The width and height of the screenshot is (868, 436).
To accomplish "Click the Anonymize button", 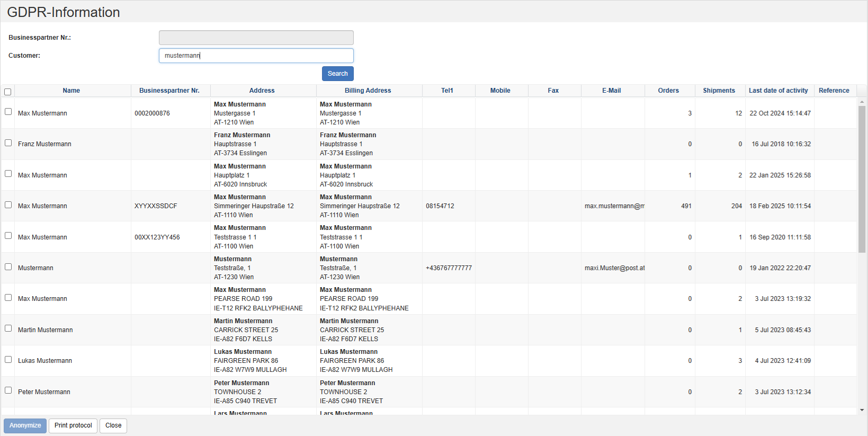I will [x=25, y=425].
